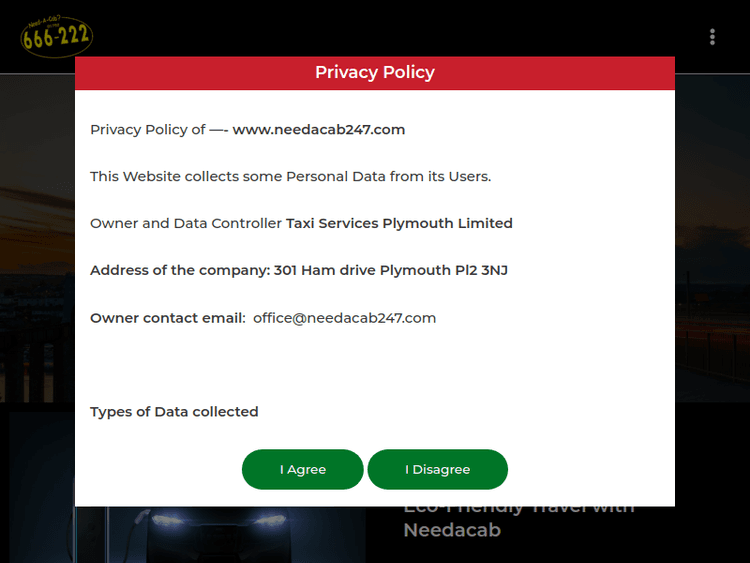Image resolution: width=750 pixels, height=563 pixels.
Task: Click the 'Owner and Data Controller' label
Action: point(186,223)
